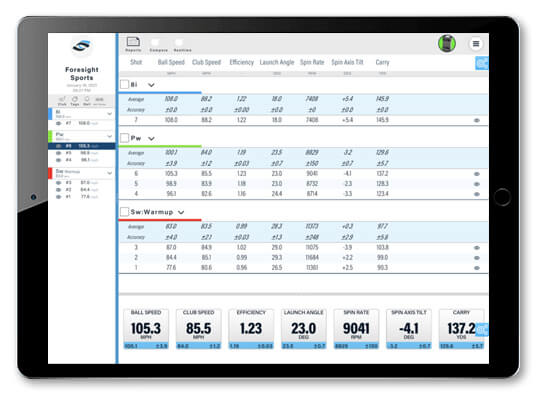Click the blue share tab beside Carry header
The width and height of the screenshot is (536, 395).
[x=482, y=63]
